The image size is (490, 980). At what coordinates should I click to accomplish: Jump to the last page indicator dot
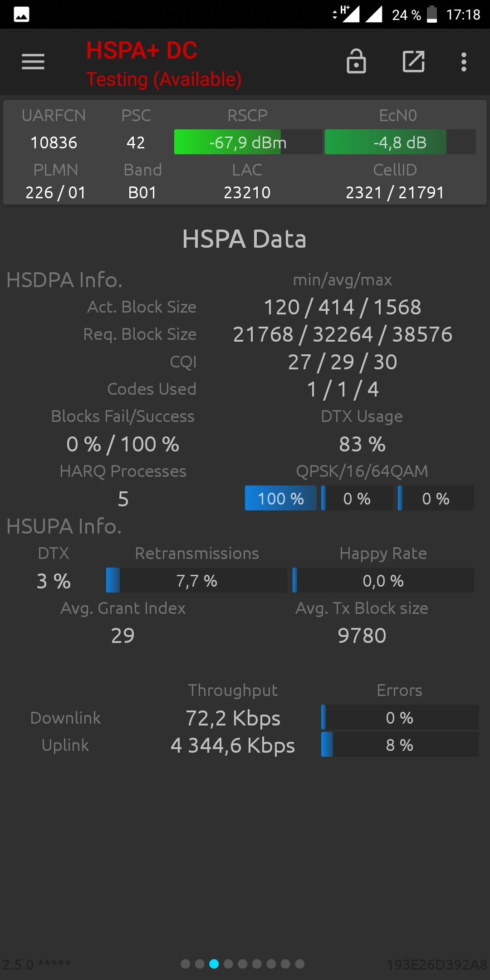[300, 964]
